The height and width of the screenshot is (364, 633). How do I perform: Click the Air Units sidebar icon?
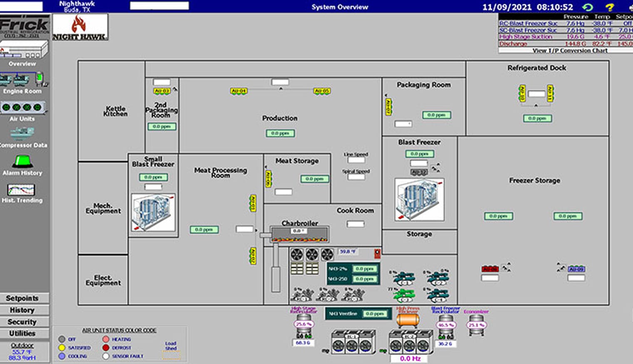click(x=23, y=107)
